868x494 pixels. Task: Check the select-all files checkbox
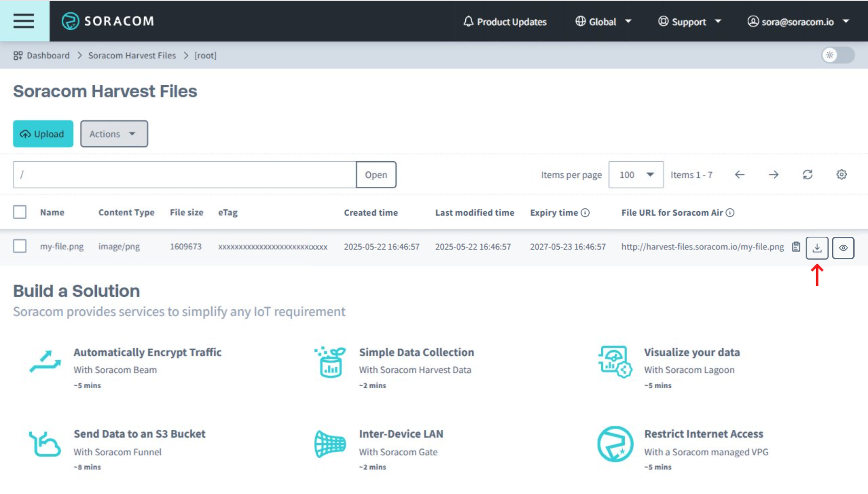[20, 212]
